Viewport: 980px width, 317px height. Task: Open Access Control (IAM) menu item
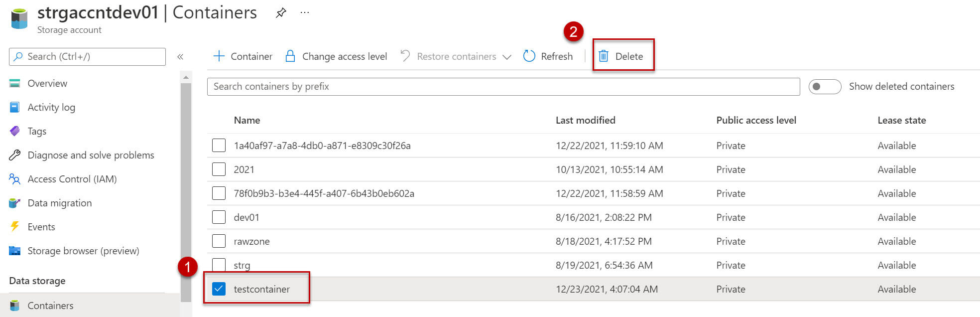72,179
